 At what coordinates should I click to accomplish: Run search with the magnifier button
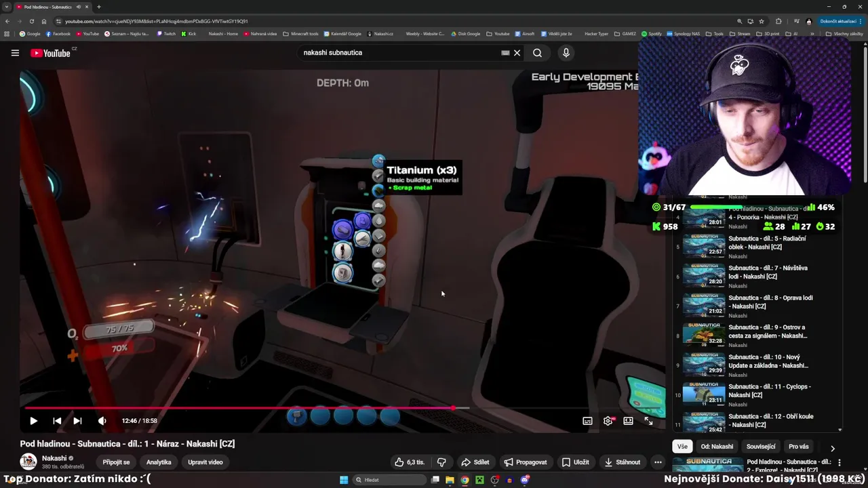click(x=537, y=53)
